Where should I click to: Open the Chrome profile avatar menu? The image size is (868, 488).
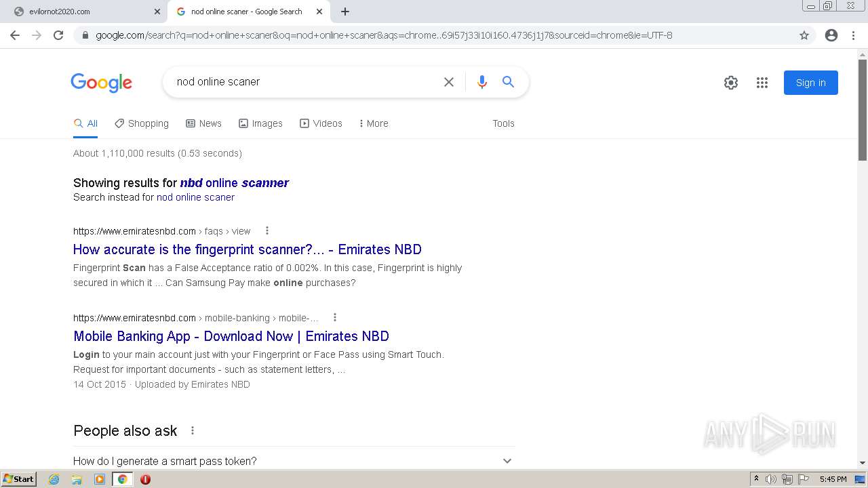[831, 35]
